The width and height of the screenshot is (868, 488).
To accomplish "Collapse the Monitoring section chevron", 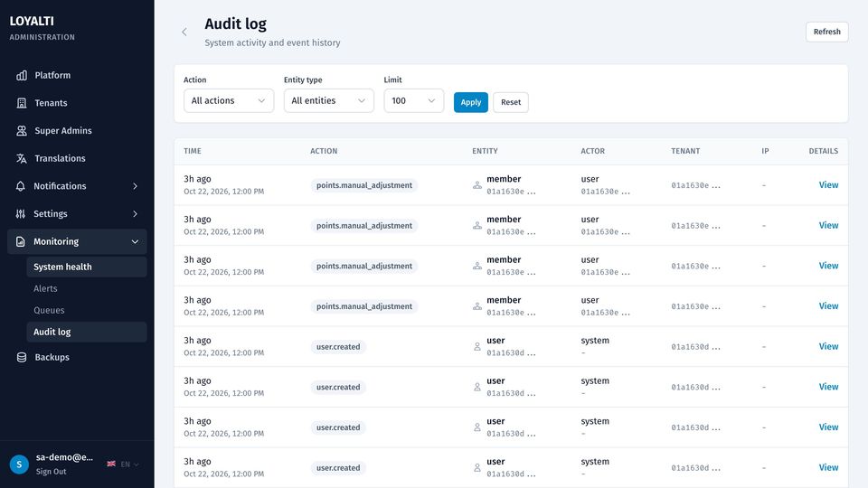I will click(135, 241).
